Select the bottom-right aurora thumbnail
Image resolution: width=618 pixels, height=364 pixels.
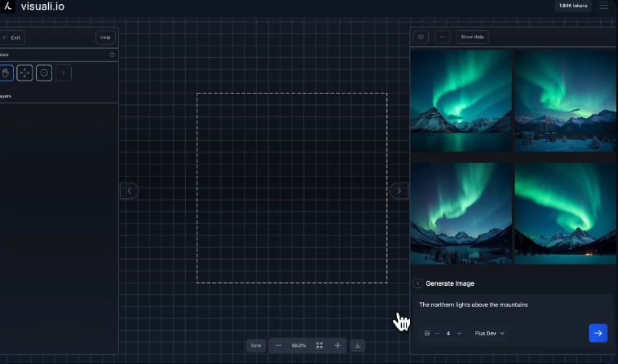[x=565, y=213]
